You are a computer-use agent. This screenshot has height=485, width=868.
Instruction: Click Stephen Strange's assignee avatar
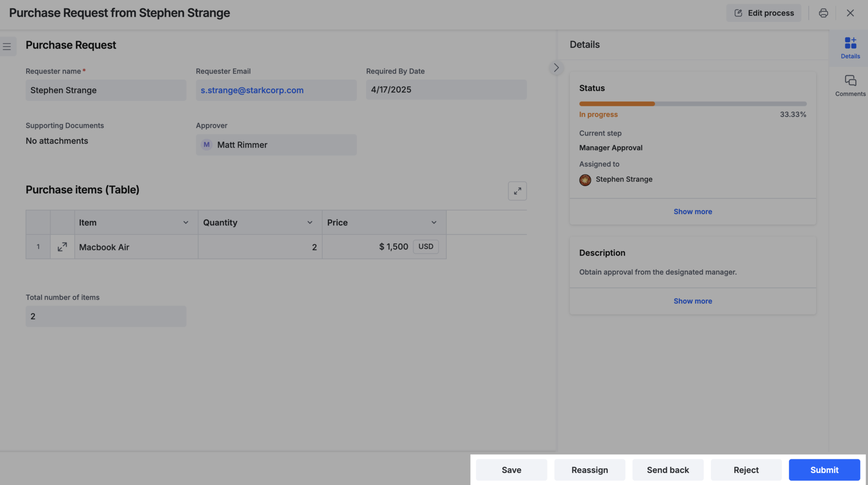[x=585, y=180]
